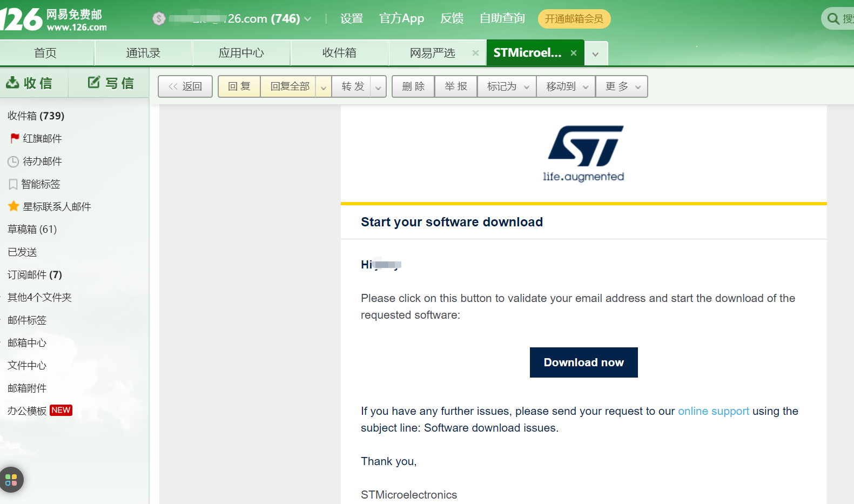Click the ST life.augmented logo
The height and width of the screenshot is (504, 854).
(x=583, y=153)
